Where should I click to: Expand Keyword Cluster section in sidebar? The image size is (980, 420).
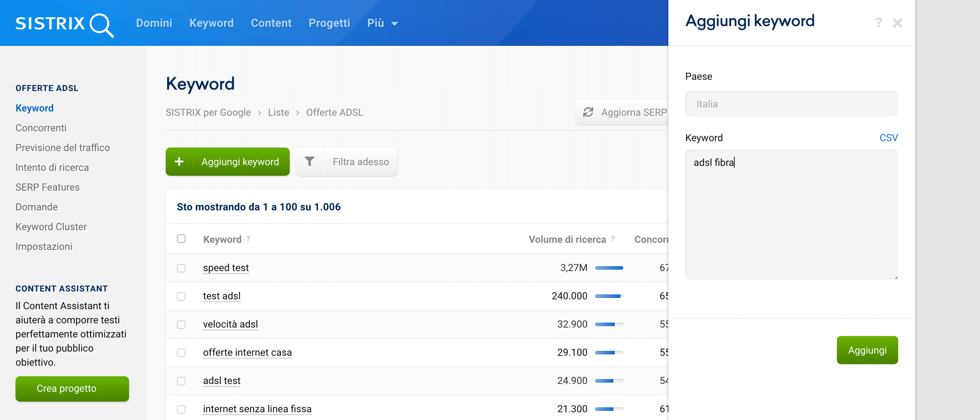tap(51, 227)
